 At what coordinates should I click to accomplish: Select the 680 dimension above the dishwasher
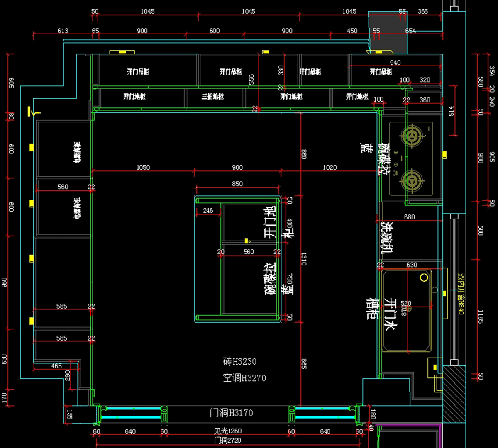409,217
